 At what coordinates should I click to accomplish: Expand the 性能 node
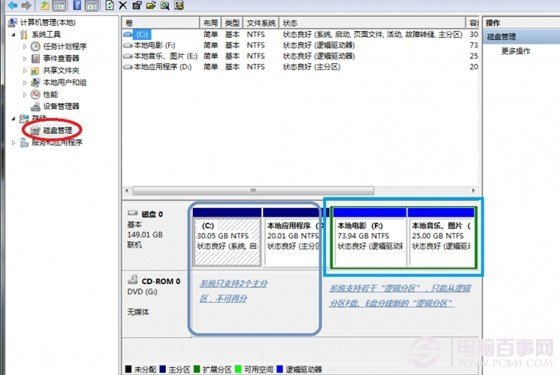(x=25, y=95)
